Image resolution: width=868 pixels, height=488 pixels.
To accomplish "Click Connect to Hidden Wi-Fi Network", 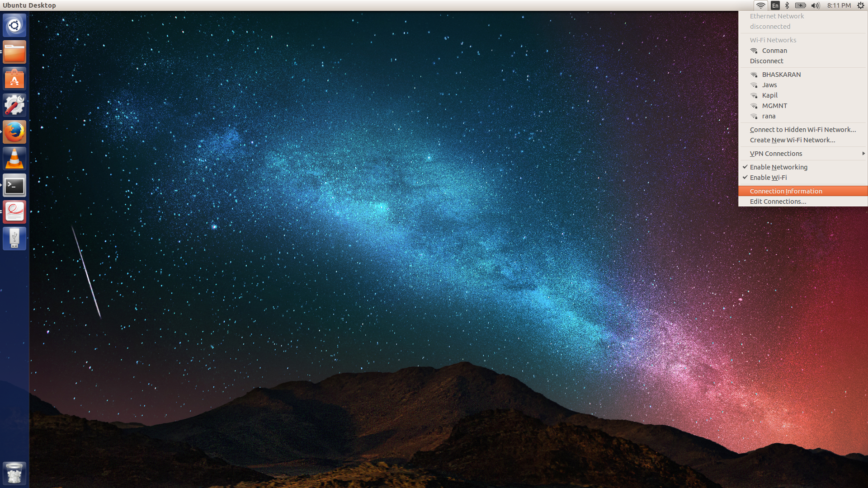I will click(x=803, y=129).
